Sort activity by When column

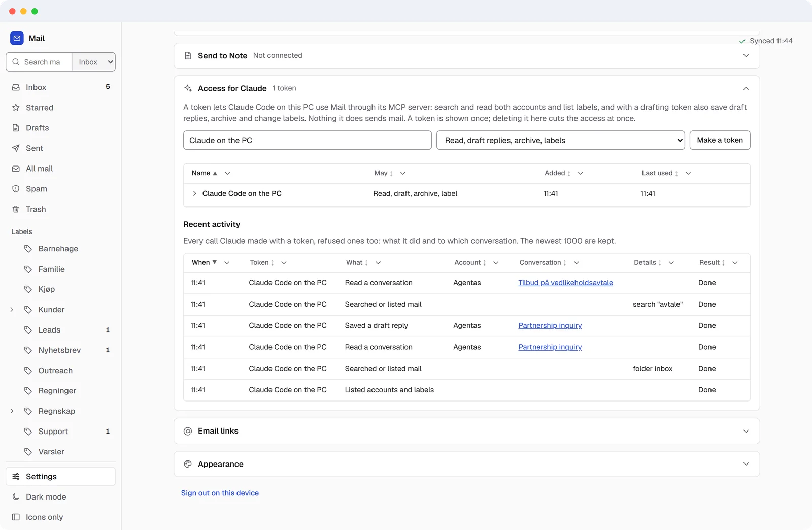(x=204, y=262)
